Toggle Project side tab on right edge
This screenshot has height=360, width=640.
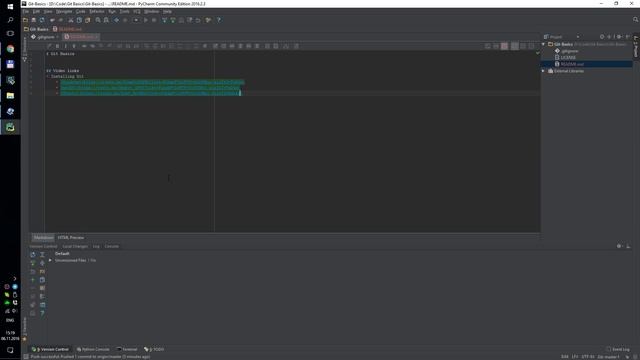(x=636, y=47)
